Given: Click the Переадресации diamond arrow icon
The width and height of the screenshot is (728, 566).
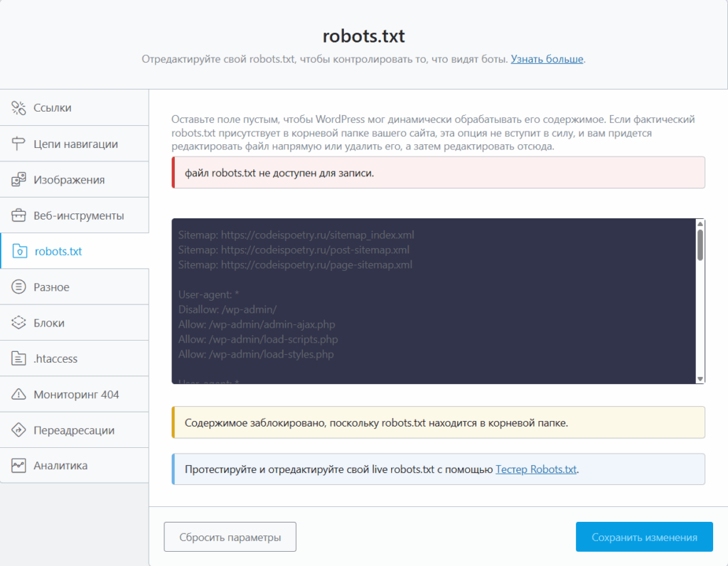Looking at the screenshot, I should 18,430.
